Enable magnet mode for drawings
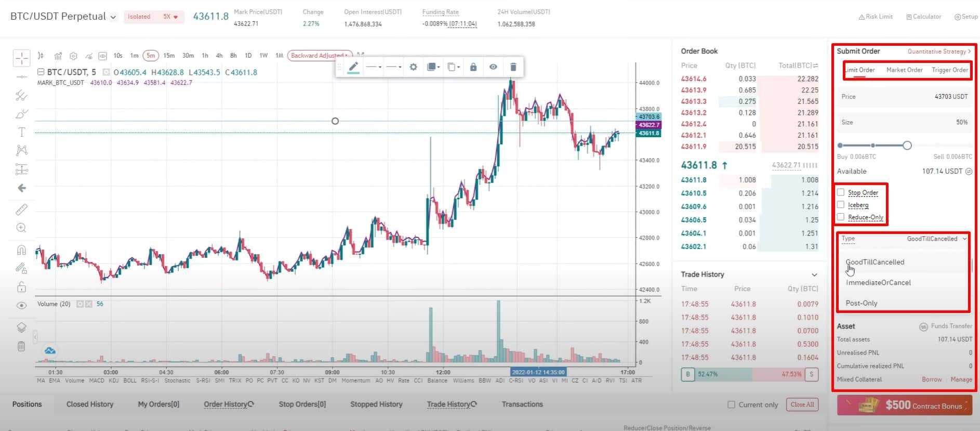The width and height of the screenshot is (980, 431). (x=22, y=250)
